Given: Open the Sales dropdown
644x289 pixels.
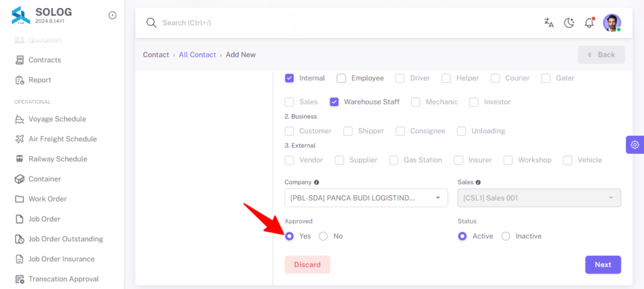Looking at the screenshot, I should click(x=539, y=198).
